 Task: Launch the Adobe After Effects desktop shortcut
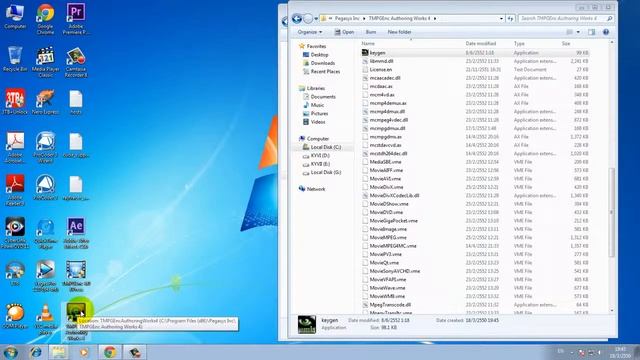(76, 233)
